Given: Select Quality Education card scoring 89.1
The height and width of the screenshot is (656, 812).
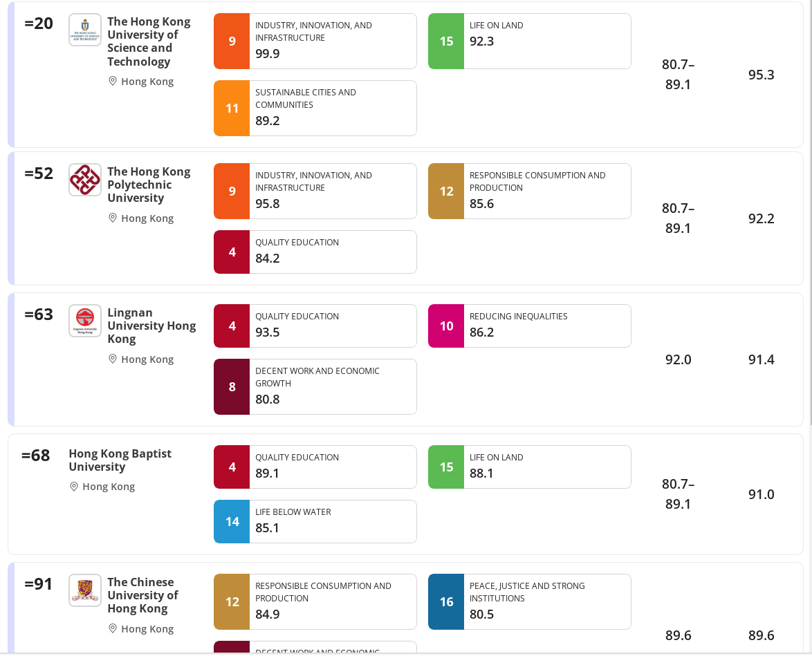Looking at the screenshot, I should (x=315, y=467).
